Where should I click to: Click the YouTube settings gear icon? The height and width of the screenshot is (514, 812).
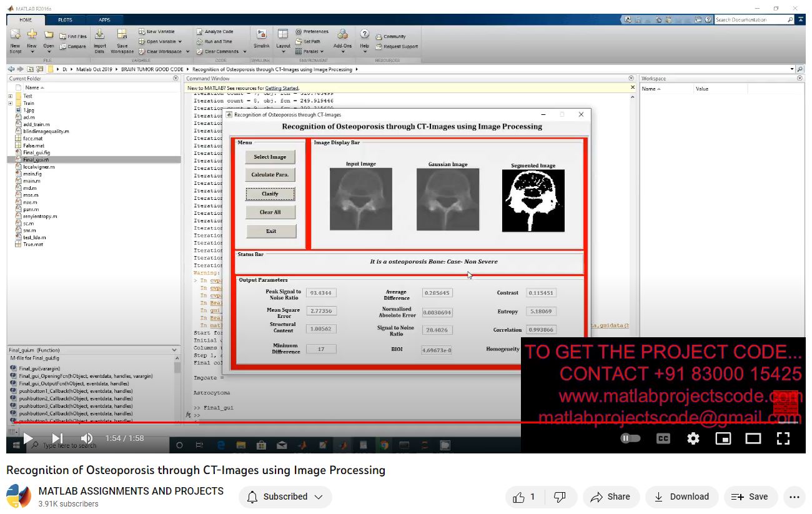point(693,438)
